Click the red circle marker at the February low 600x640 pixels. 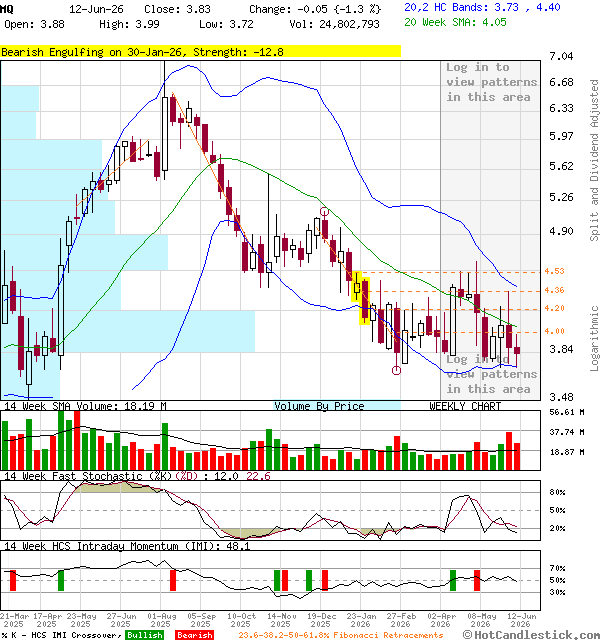click(x=396, y=370)
